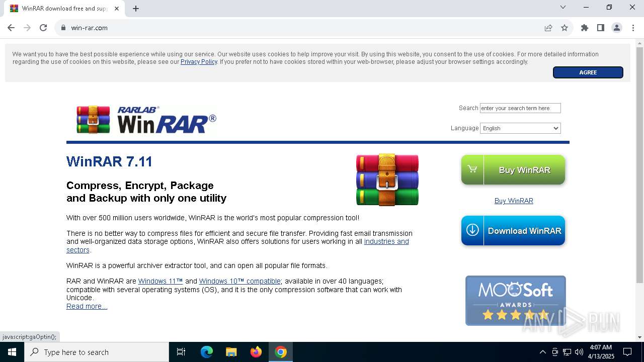Click the site search input field
The height and width of the screenshot is (362, 644).
520,108
